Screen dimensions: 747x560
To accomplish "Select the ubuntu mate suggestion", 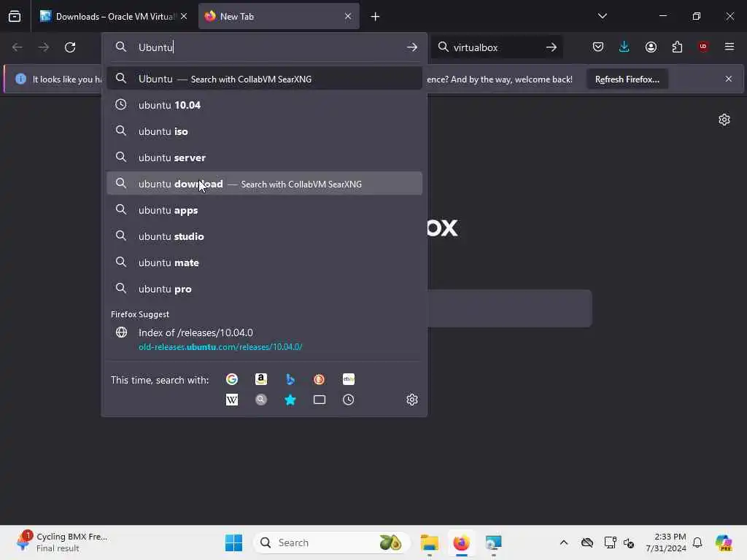I will point(264,262).
